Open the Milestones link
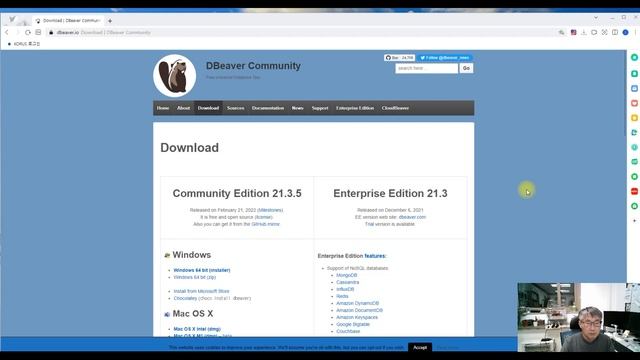This screenshot has height=360, width=640. point(270,210)
